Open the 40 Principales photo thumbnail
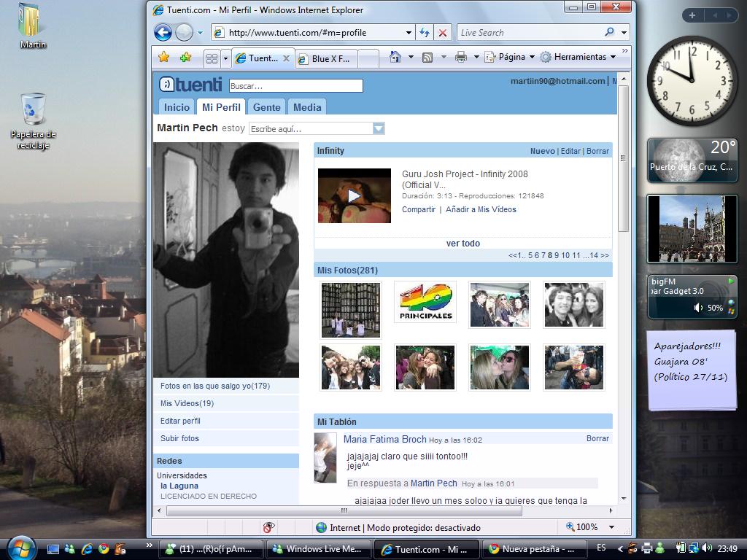Screen dimensions: 747x560 [425, 302]
